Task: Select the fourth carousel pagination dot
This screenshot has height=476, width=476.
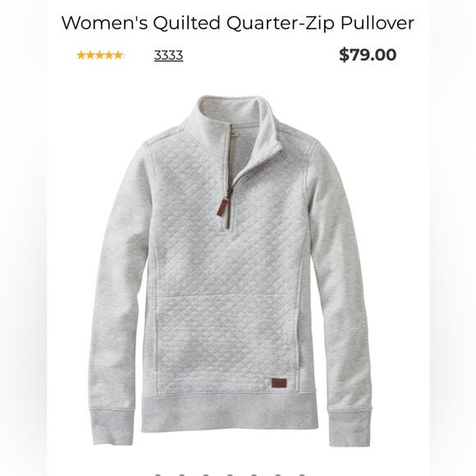Action: coord(230,474)
